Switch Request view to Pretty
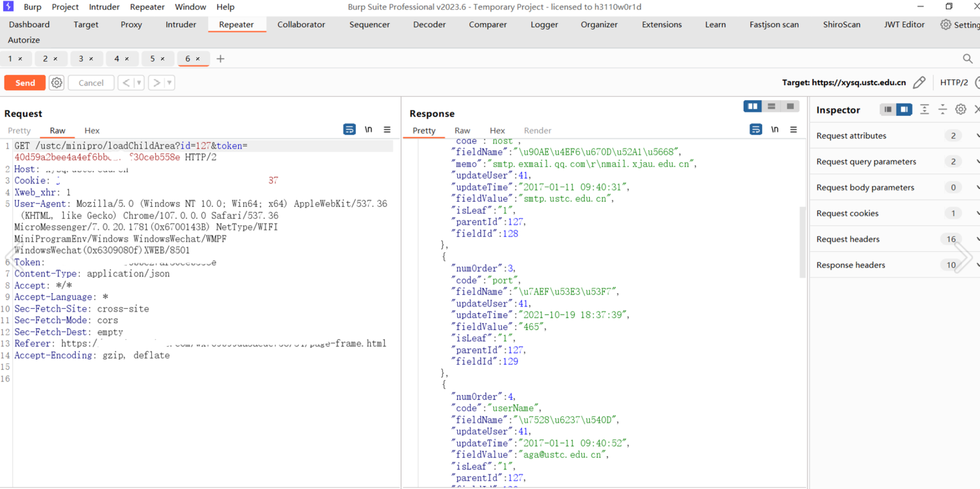 [19, 130]
